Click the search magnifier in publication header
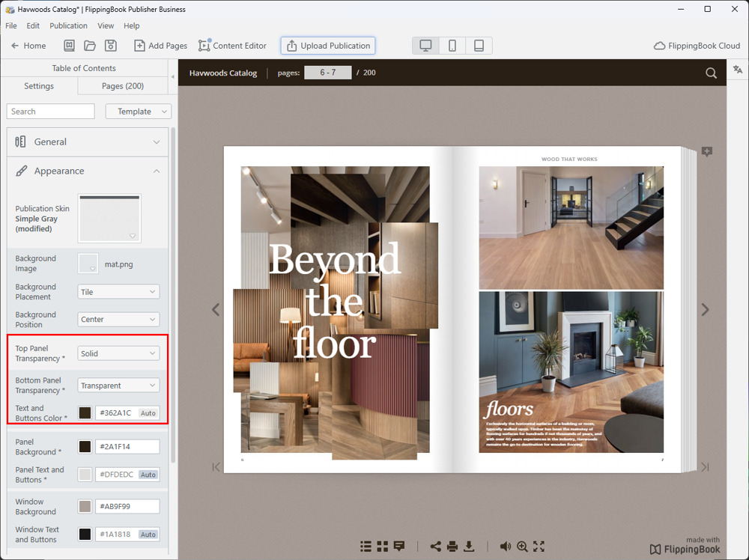Screen dimensions: 749x560 pyautogui.click(x=711, y=73)
